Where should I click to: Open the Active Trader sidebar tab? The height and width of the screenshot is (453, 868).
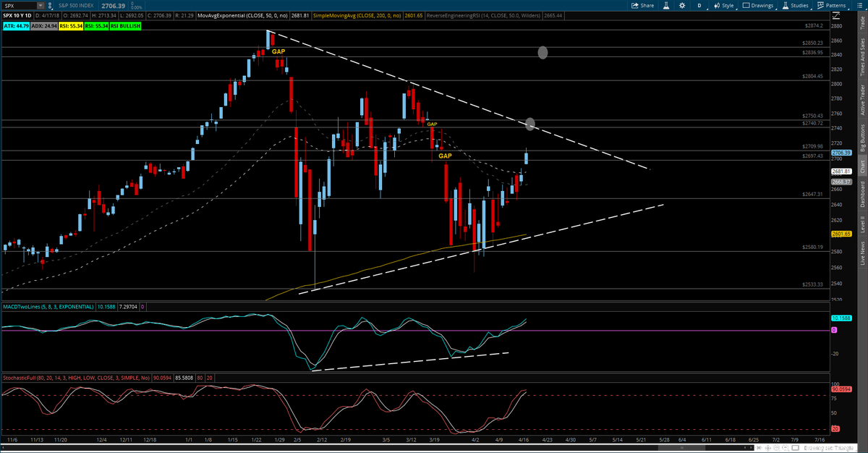click(x=861, y=101)
